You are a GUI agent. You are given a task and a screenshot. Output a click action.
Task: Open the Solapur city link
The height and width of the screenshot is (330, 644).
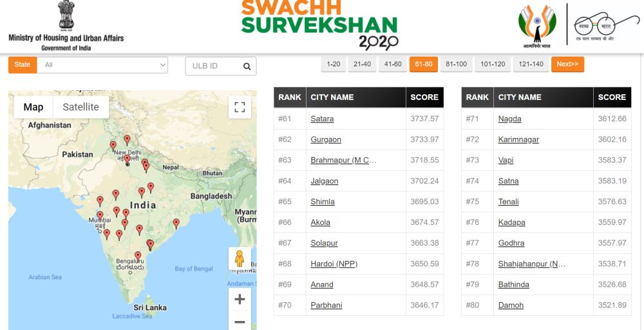pyautogui.click(x=324, y=243)
